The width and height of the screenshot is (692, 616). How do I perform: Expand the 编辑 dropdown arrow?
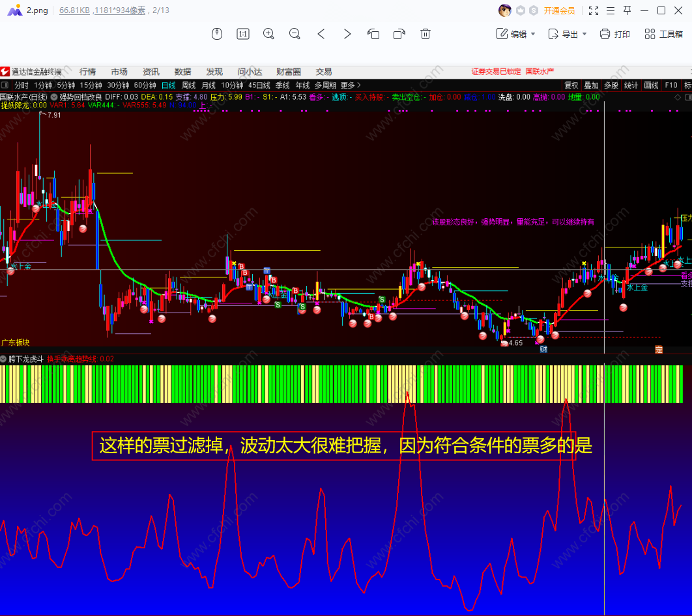(533, 34)
